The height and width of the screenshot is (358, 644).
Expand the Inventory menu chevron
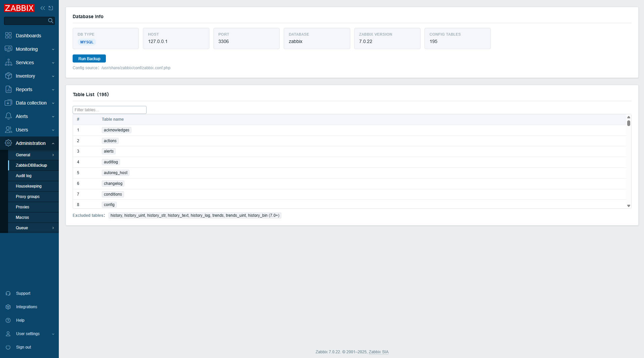pos(53,76)
